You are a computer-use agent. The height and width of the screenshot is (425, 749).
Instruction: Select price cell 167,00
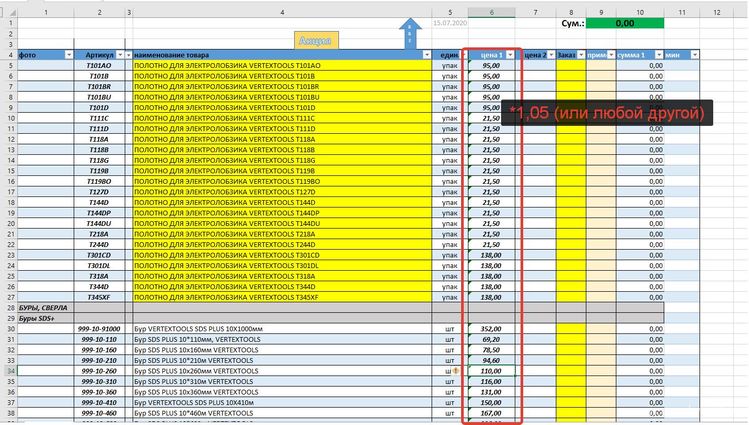pyautogui.click(x=492, y=413)
